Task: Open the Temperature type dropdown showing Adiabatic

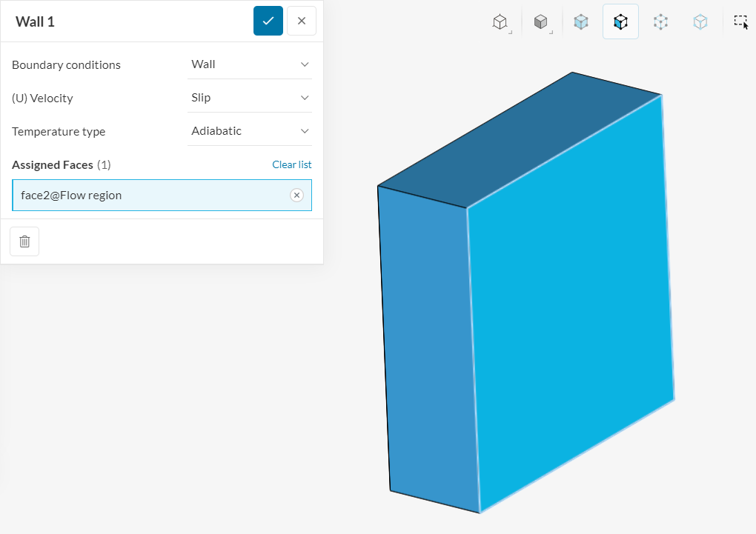Action: coord(250,130)
